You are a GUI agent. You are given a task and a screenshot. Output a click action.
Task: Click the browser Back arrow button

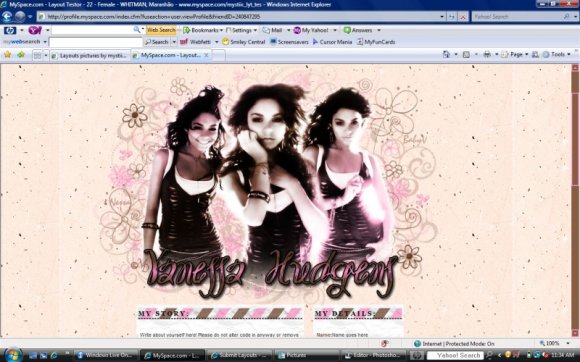(7, 17)
